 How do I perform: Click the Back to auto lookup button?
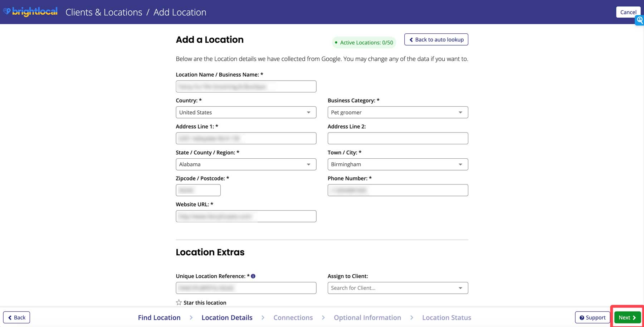point(436,39)
